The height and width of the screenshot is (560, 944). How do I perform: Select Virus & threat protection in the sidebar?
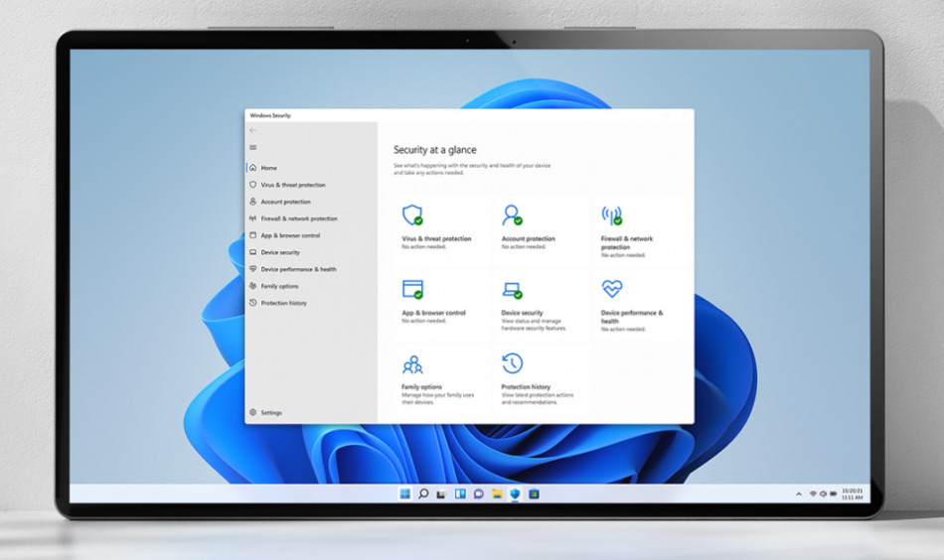point(292,185)
